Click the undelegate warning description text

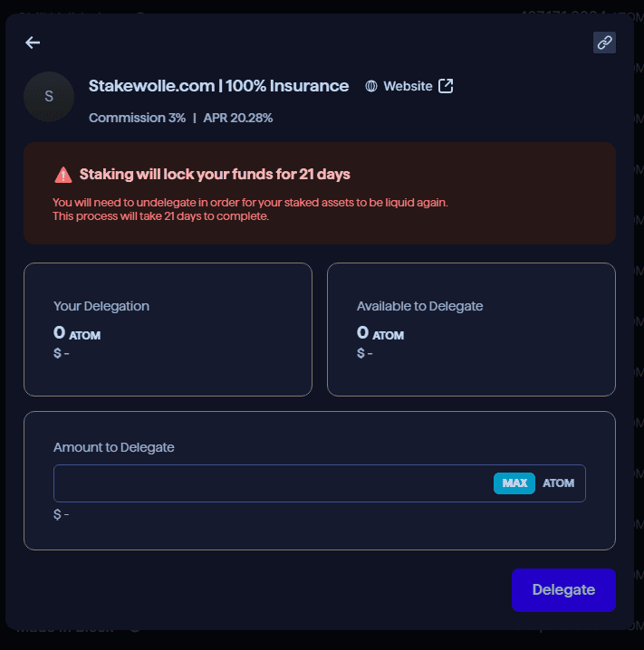(x=250, y=209)
